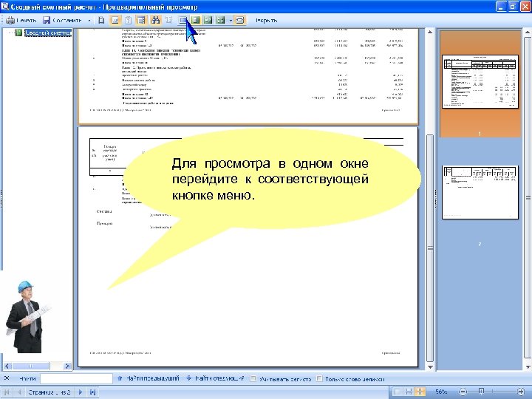The height and width of the screenshot is (399, 532).
Task: Collapse the Сводный сметный tree node
Action: (10, 33)
